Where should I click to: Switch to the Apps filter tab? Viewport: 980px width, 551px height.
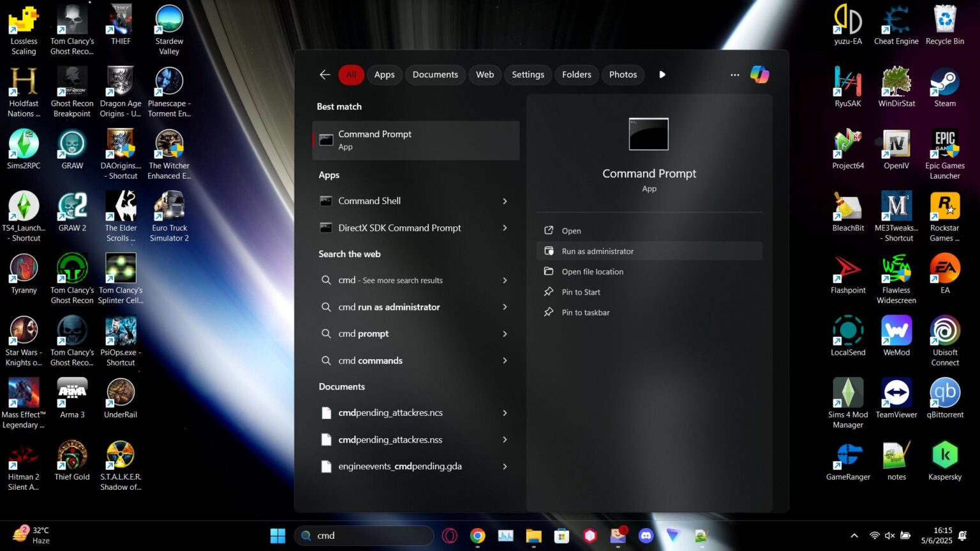(384, 75)
